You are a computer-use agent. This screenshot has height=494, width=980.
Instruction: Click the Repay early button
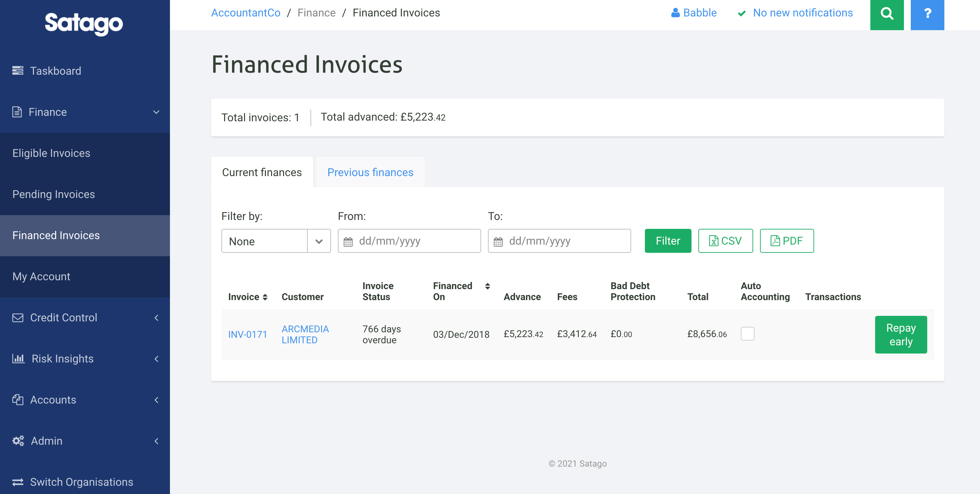[x=901, y=334]
